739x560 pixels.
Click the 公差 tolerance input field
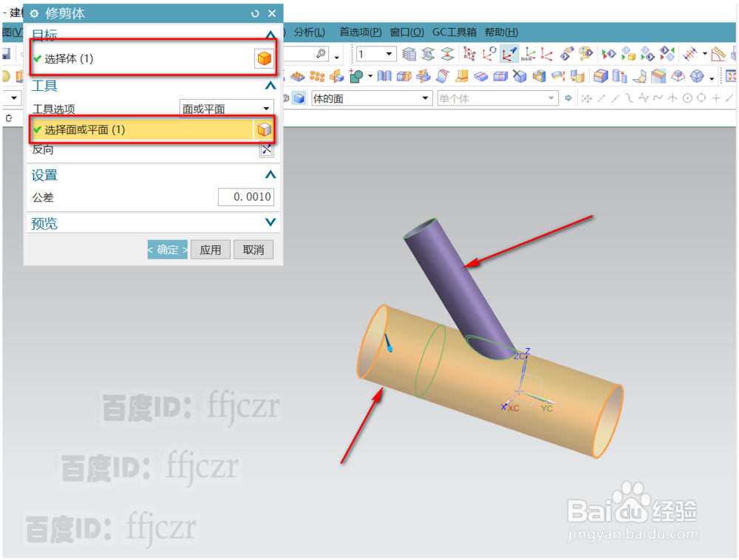245,197
